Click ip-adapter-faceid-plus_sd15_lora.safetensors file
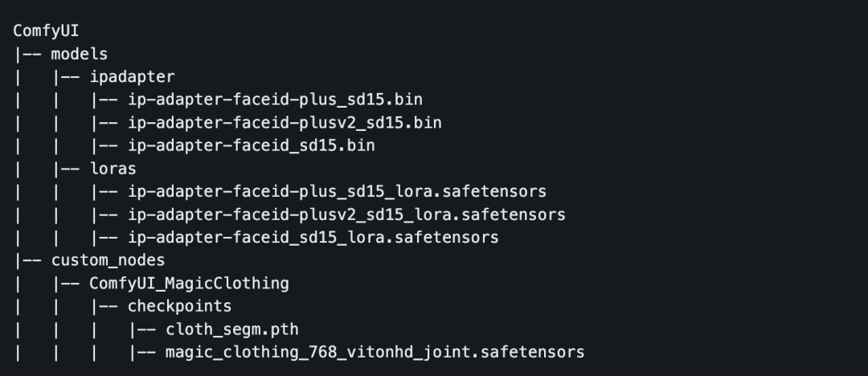 point(337,192)
